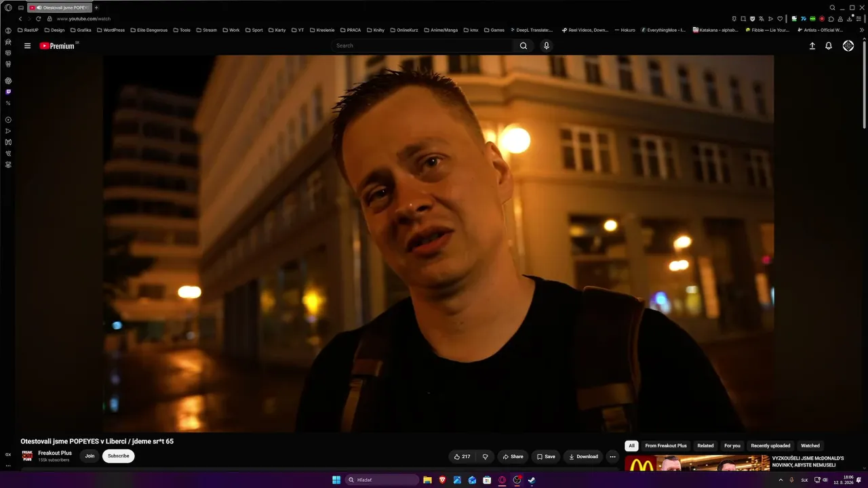Viewport: 868px width, 488px height.
Task: Open the DeepL Translate bookmark
Action: point(530,30)
